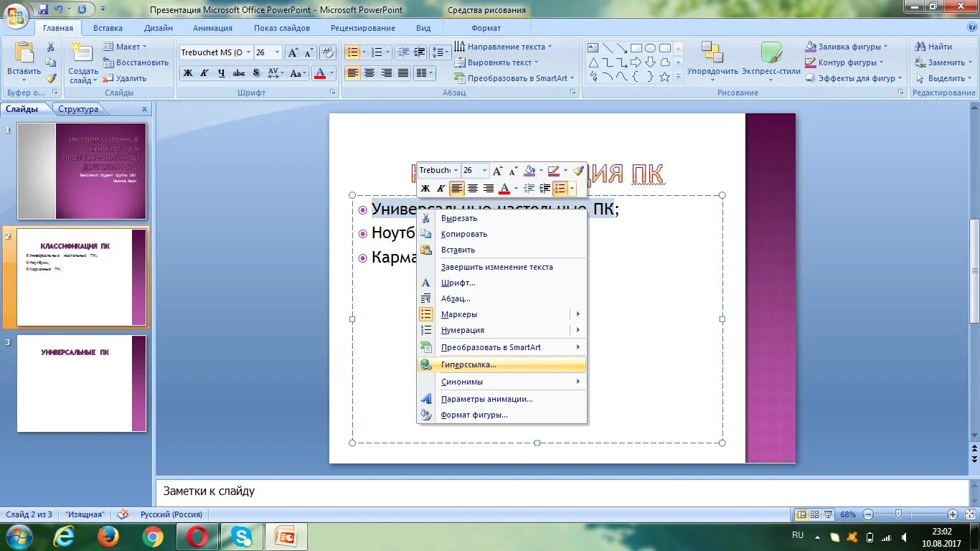This screenshot has width=980, height=551.
Task: Click the Удалить slide button
Action: [125, 78]
